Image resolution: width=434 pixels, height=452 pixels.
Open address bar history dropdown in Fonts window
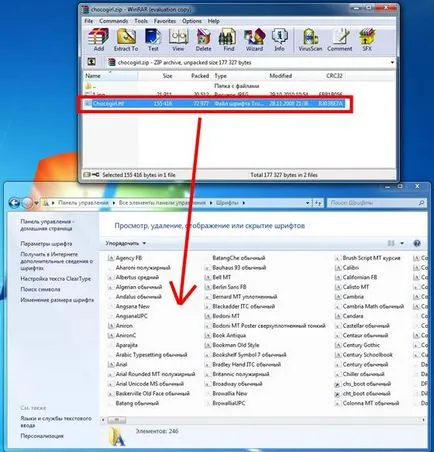[x=308, y=203]
